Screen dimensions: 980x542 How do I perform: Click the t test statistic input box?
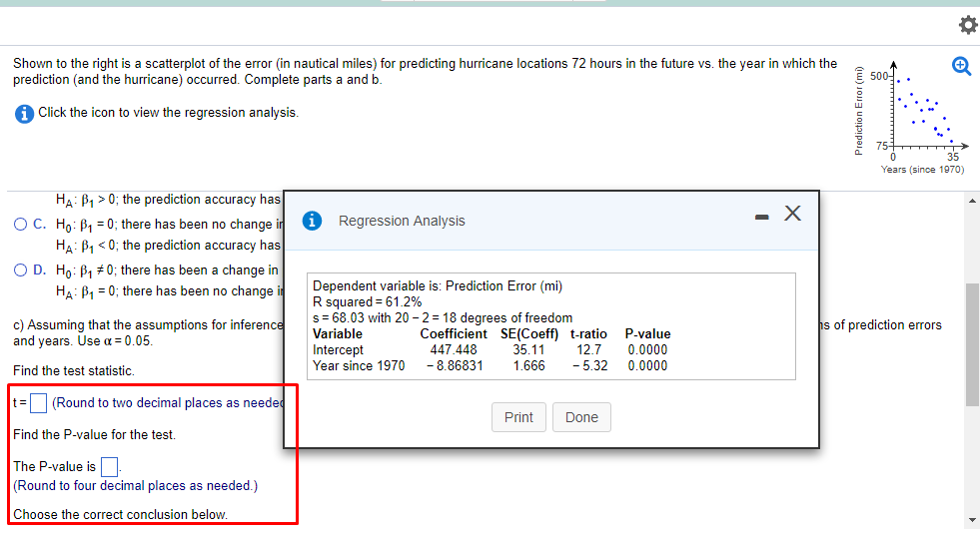point(38,402)
